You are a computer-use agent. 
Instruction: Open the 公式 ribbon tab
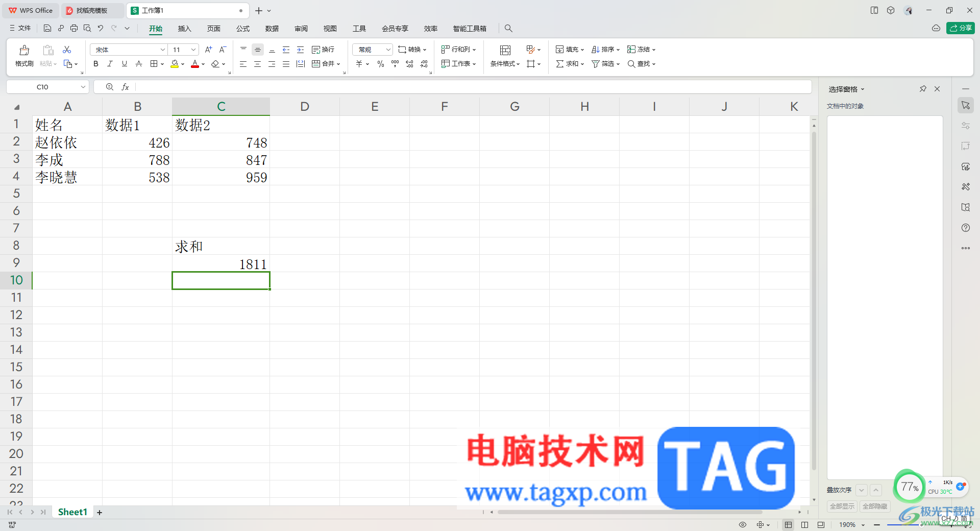click(x=243, y=29)
